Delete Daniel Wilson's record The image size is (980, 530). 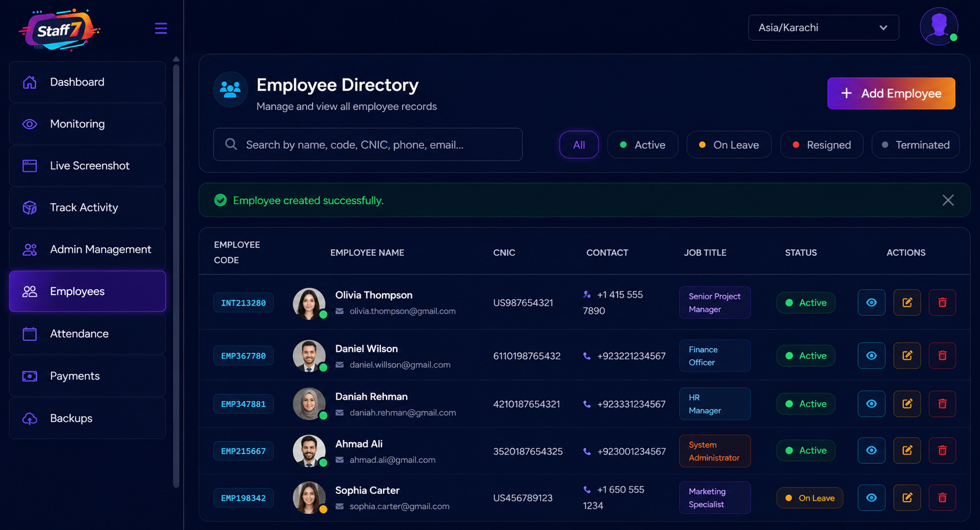click(942, 356)
